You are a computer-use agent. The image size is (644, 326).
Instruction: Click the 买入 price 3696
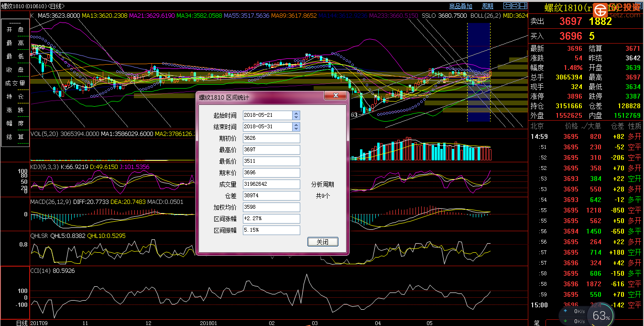pyautogui.click(x=571, y=36)
